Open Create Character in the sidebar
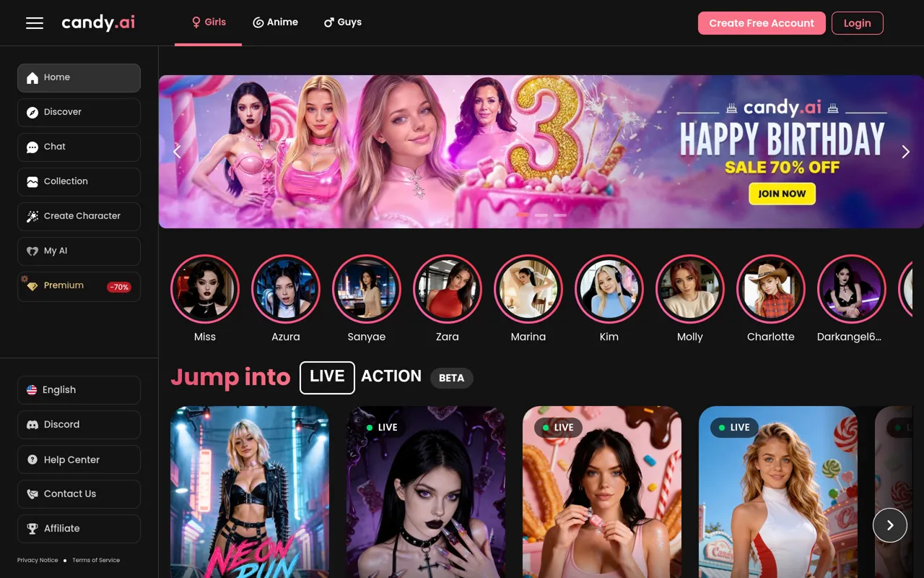The height and width of the screenshot is (578, 924). tap(79, 217)
